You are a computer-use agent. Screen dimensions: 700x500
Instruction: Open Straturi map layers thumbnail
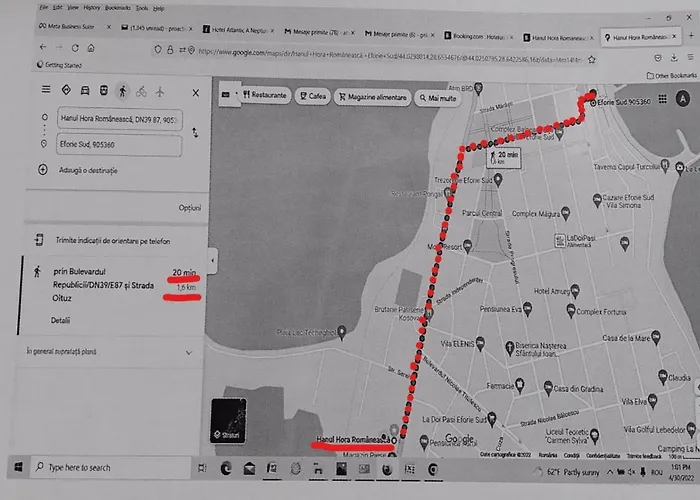(228, 421)
